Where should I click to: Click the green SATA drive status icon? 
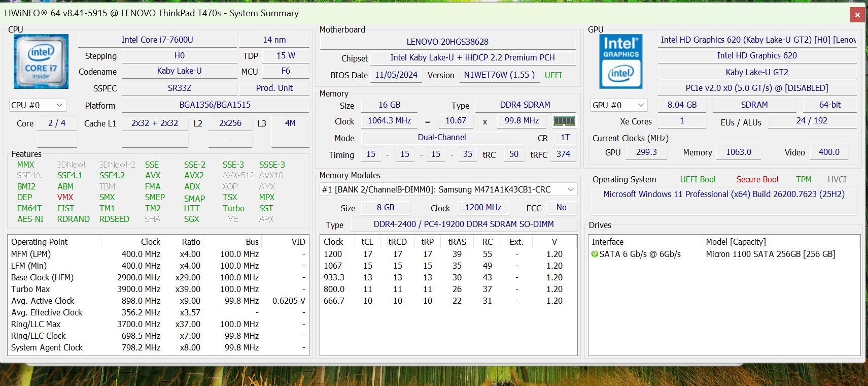[x=595, y=254]
